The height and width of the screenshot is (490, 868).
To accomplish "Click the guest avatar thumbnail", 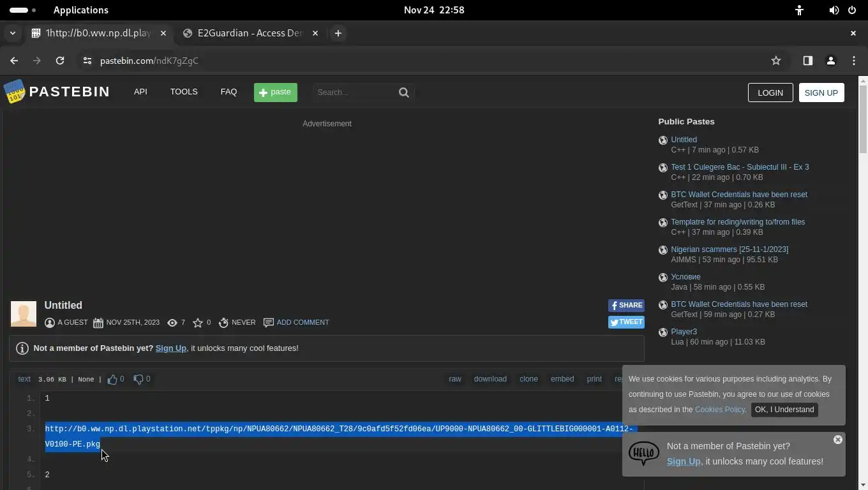I will click(x=24, y=314).
